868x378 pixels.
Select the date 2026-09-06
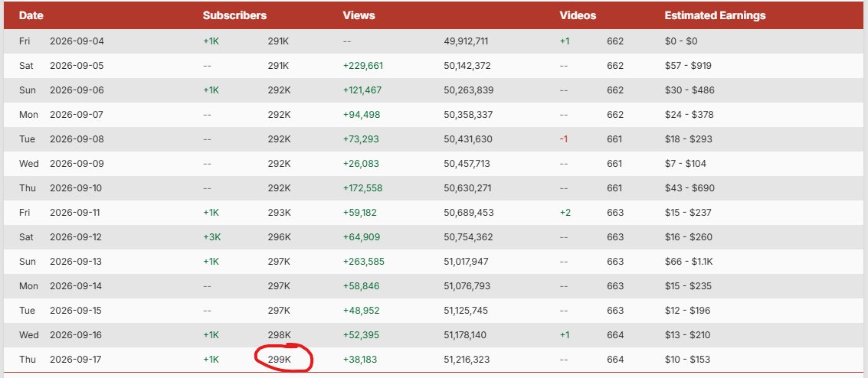77,90
